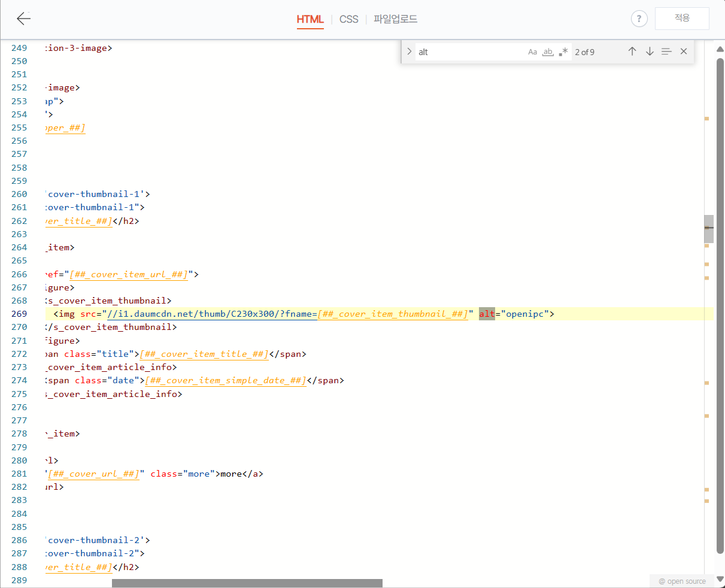
Task: Click line number 260 in the gutter
Action: point(19,194)
